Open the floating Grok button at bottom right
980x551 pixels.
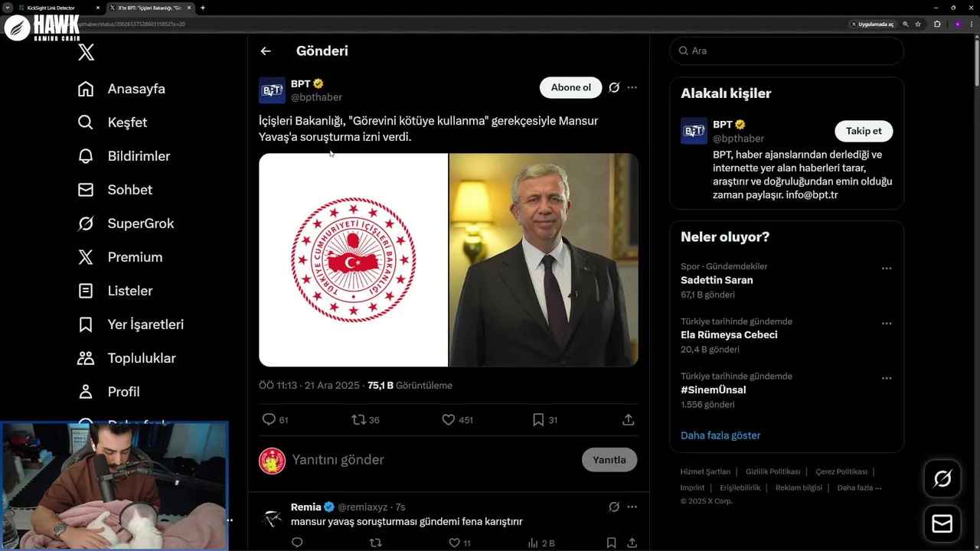[x=942, y=479]
